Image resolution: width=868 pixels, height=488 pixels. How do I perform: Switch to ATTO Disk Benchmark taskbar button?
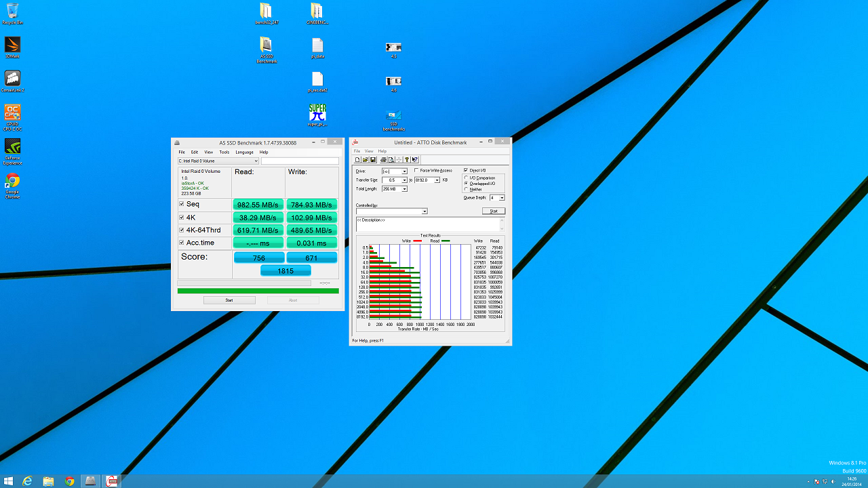coord(111,481)
